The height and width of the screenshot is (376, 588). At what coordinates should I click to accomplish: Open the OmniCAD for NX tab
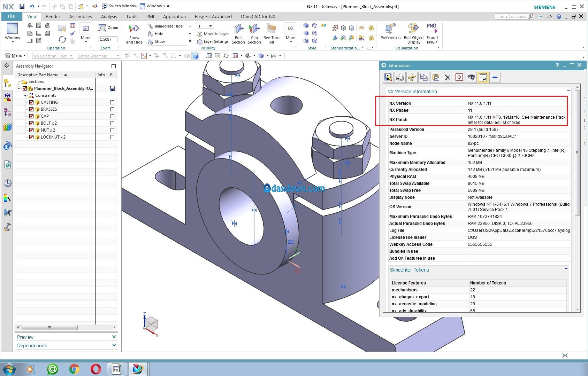coord(258,16)
